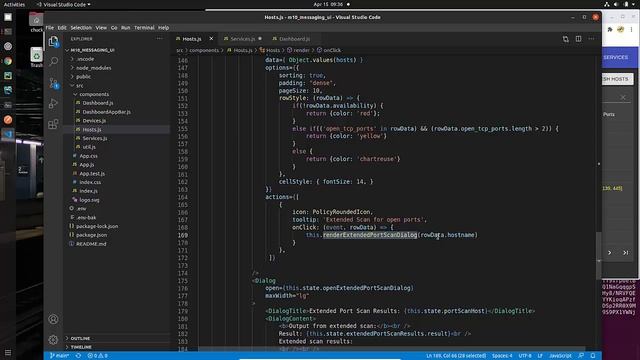Open the Trash icon on the desktop
This screenshot has width=640, height=360.
pos(36,57)
